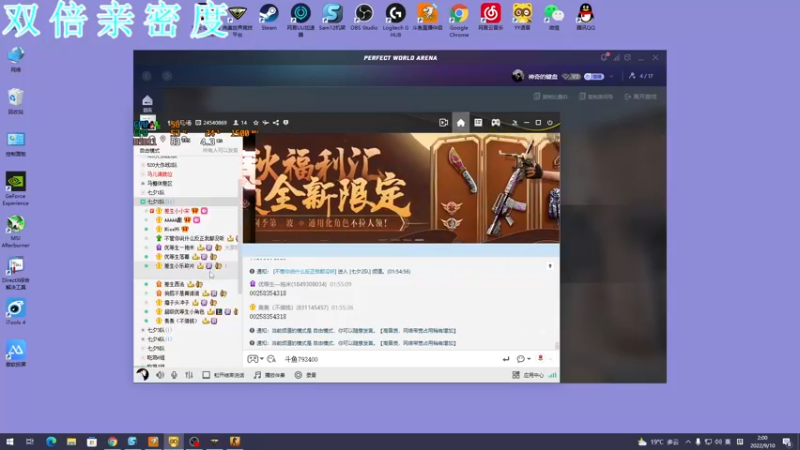Open MSI Afterburner desktop icon
This screenshot has height=450, width=800.
click(x=15, y=231)
